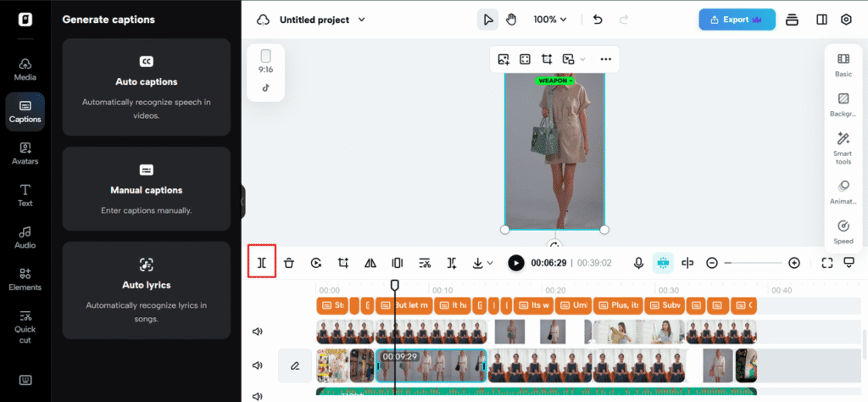The height and width of the screenshot is (402, 868).
Task: Open the download options dropdown arrow
Action: tap(489, 264)
